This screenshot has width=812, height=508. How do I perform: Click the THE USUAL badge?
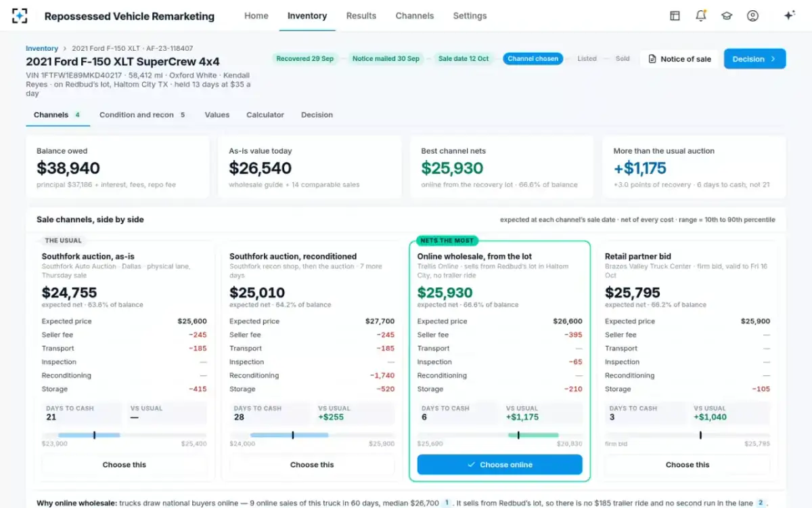click(x=63, y=240)
